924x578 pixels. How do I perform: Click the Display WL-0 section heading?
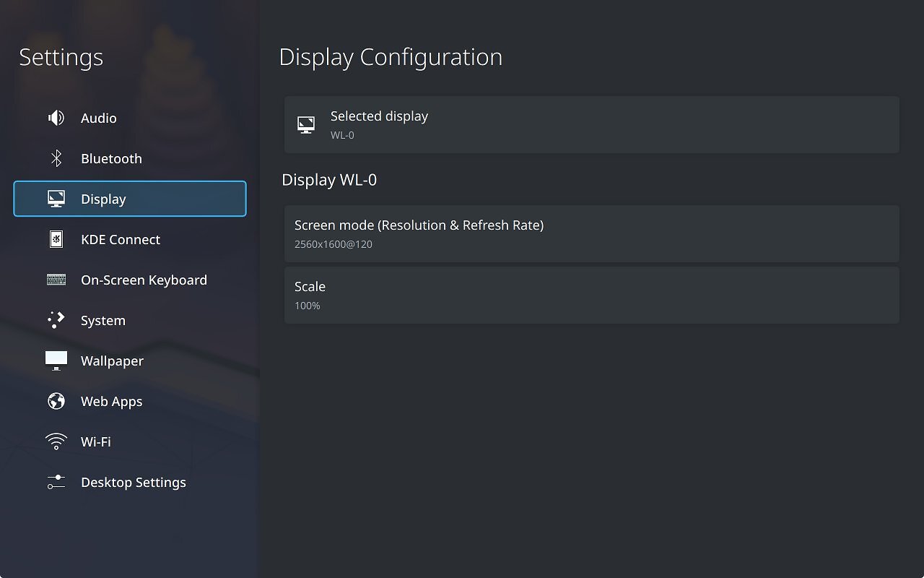(x=329, y=180)
